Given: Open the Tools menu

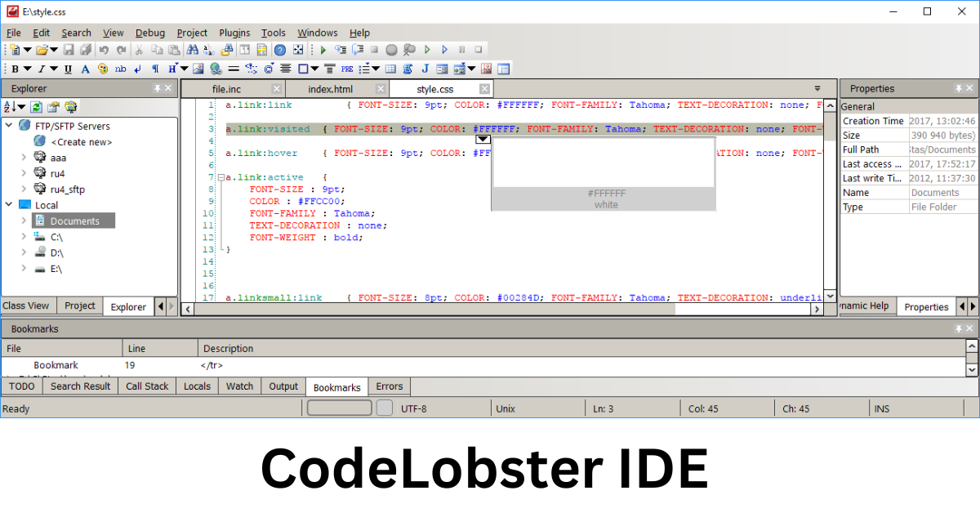Looking at the screenshot, I should click(x=274, y=33).
